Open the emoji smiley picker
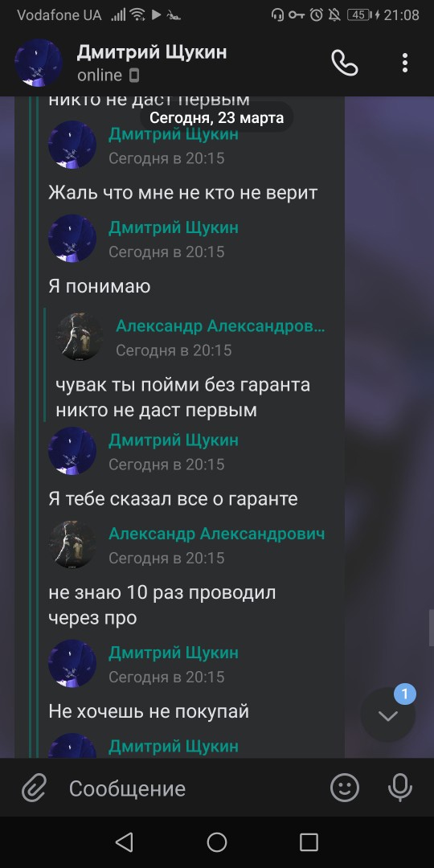This screenshot has width=434, height=868. point(344,787)
